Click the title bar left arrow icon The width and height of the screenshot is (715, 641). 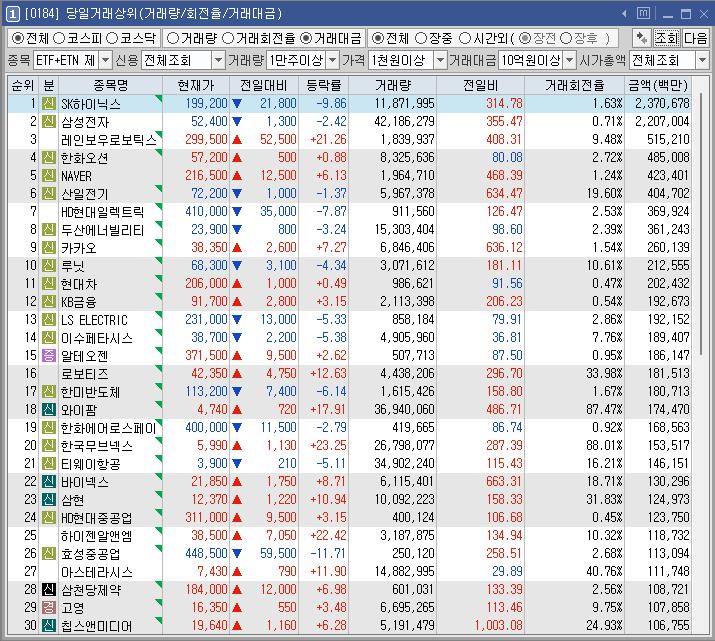point(625,14)
